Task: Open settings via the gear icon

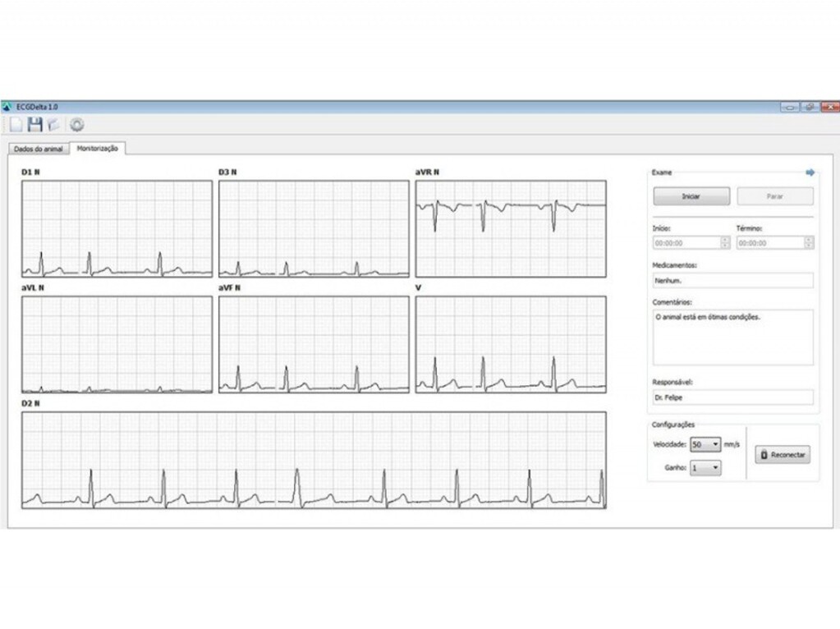Action: tap(76, 125)
